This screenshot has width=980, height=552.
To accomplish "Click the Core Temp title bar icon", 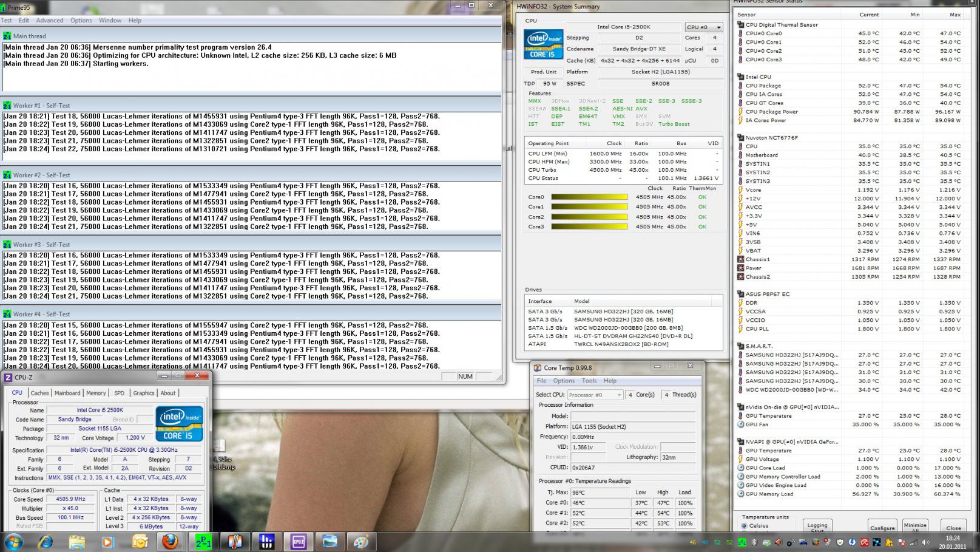I will (538, 368).
